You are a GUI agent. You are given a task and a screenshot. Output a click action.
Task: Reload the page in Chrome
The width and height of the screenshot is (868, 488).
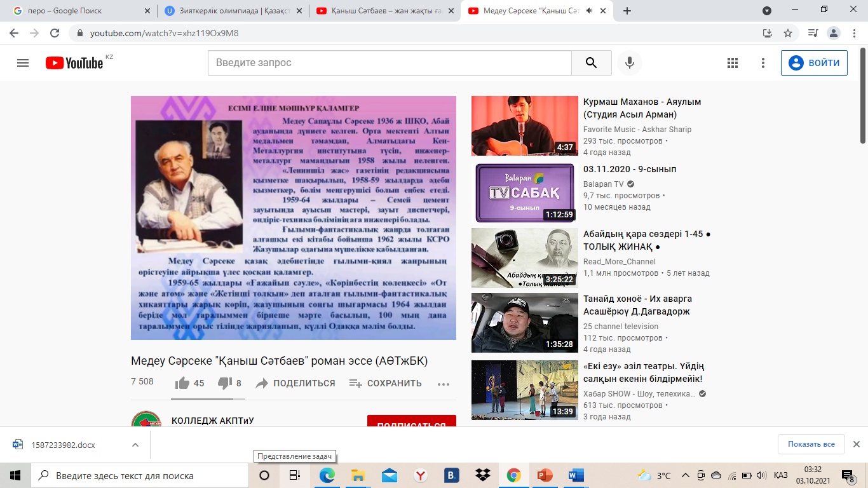[x=55, y=33]
